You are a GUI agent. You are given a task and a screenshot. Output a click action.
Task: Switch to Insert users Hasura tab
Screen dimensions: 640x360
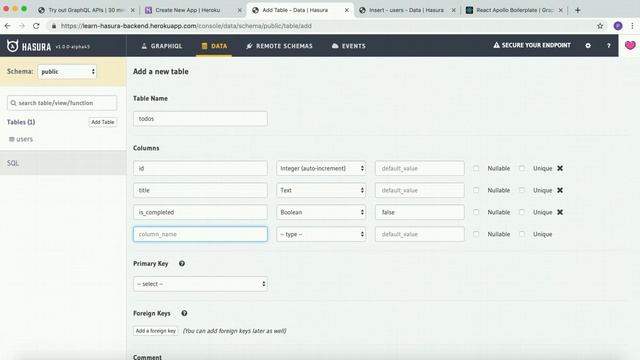(407, 10)
